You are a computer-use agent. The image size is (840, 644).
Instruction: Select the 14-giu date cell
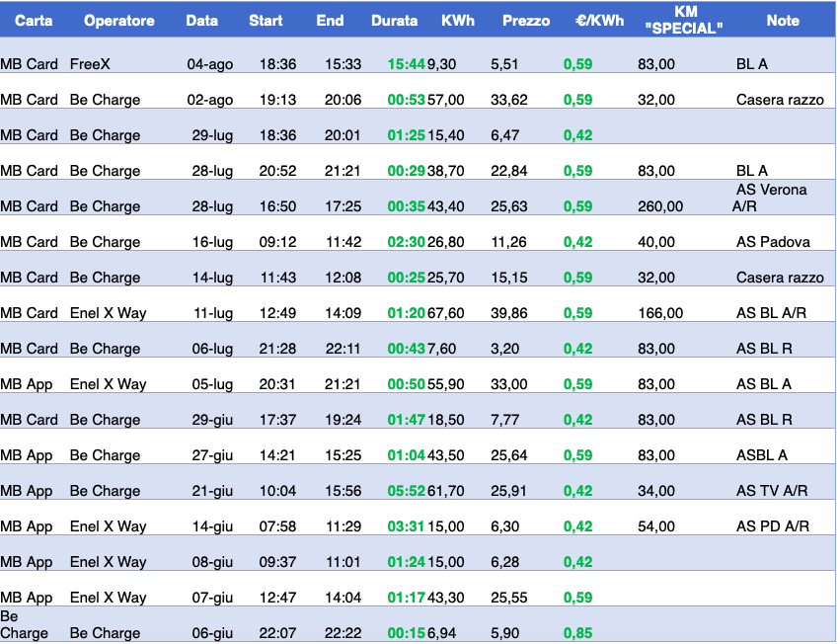(x=212, y=526)
